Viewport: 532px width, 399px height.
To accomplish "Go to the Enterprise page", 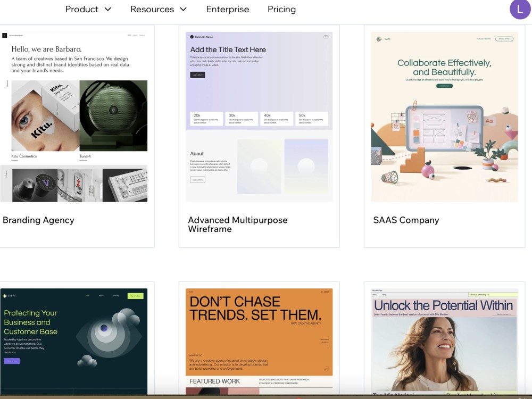I will pos(228,9).
